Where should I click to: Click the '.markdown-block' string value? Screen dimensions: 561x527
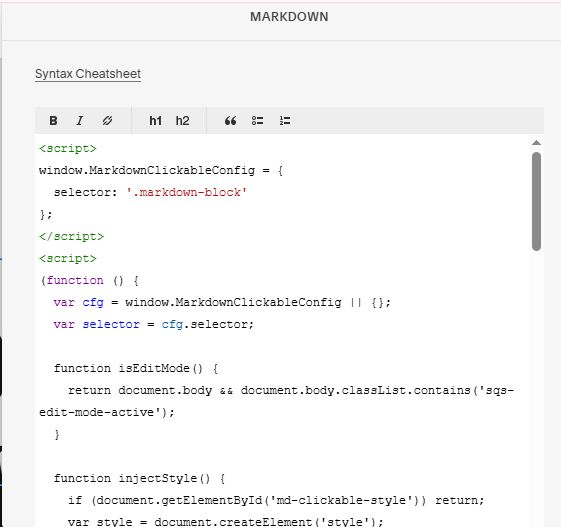186,192
